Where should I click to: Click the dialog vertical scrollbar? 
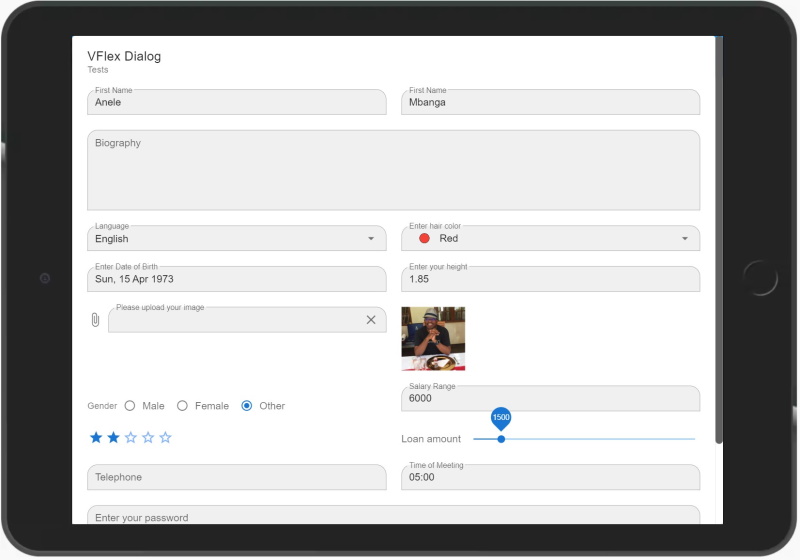click(x=719, y=240)
